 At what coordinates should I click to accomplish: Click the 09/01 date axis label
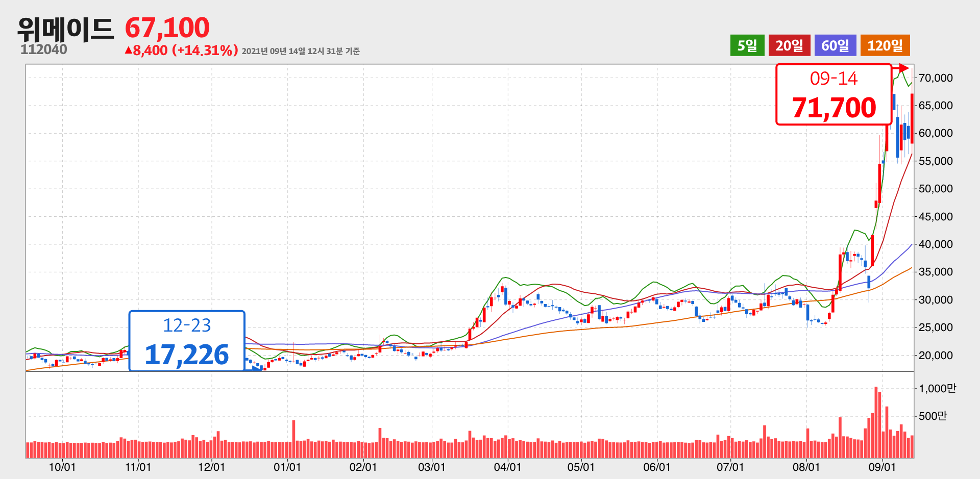(x=882, y=467)
